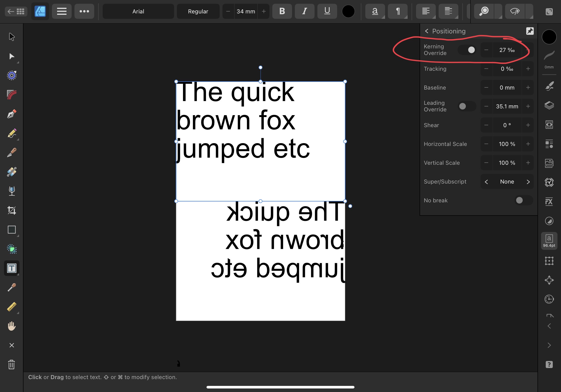Select the Rectangle shape tool

tap(12, 230)
